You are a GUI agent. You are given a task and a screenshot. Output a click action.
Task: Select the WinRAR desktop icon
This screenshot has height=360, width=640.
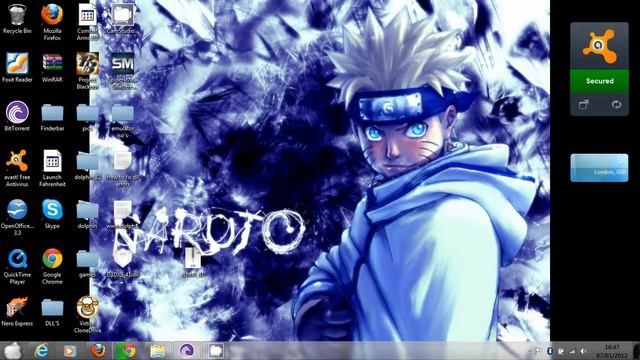(x=52, y=68)
